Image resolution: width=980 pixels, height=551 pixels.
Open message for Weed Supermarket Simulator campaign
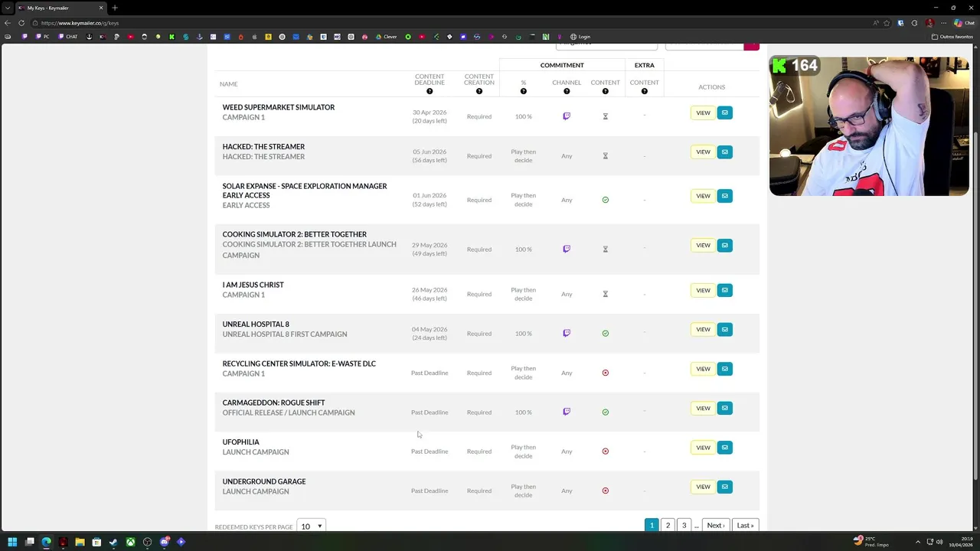724,112
